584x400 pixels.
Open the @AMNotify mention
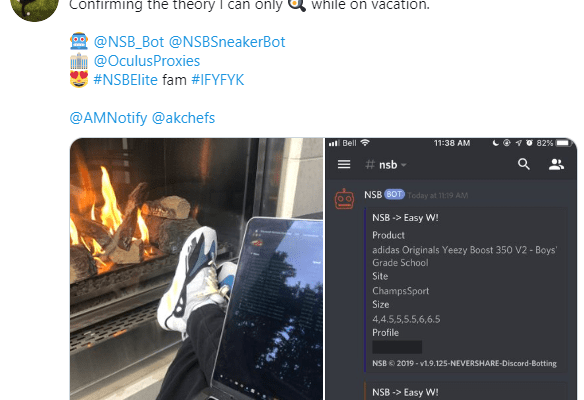click(108, 118)
